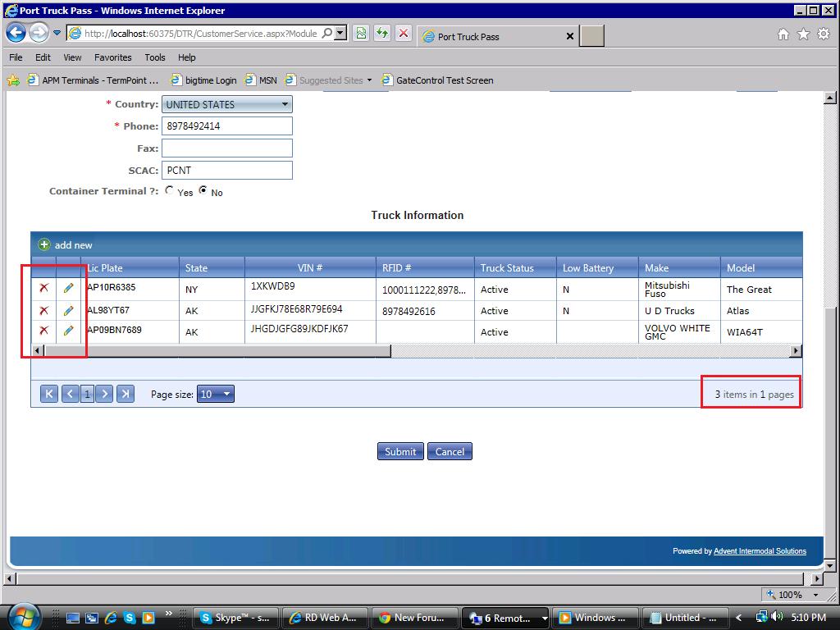Switch to Skype taskbar button

(235, 619)
